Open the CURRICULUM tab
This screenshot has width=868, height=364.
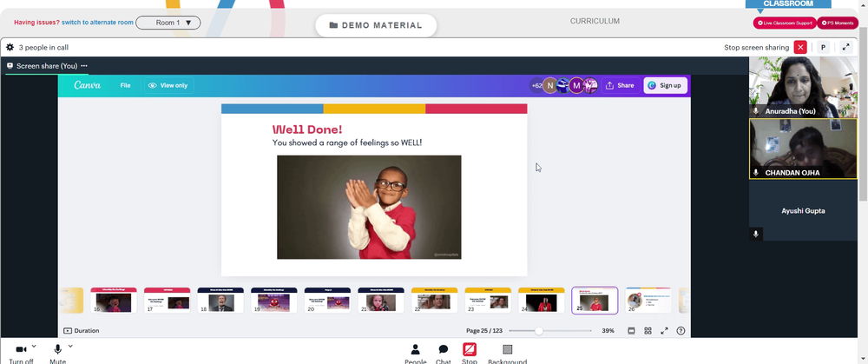(x=595, y=21)
